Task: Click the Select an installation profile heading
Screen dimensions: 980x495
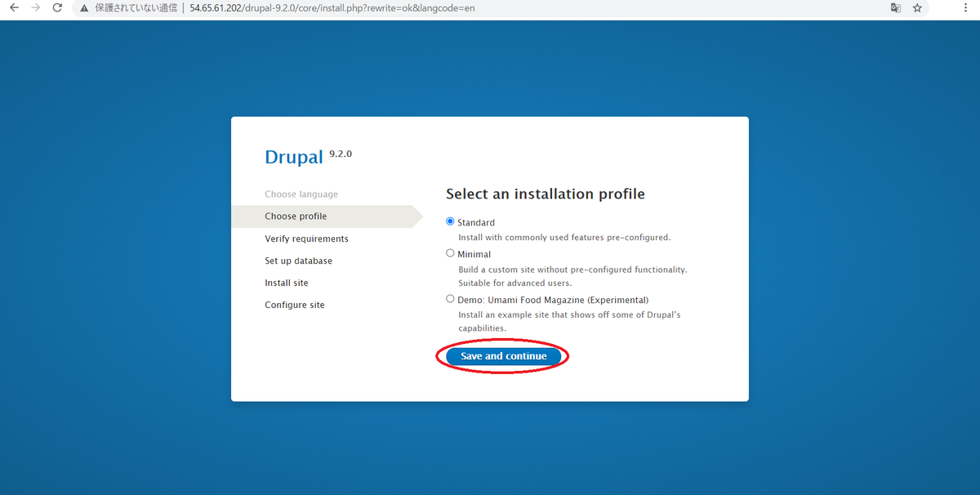Action: click(x=546, y=194)
